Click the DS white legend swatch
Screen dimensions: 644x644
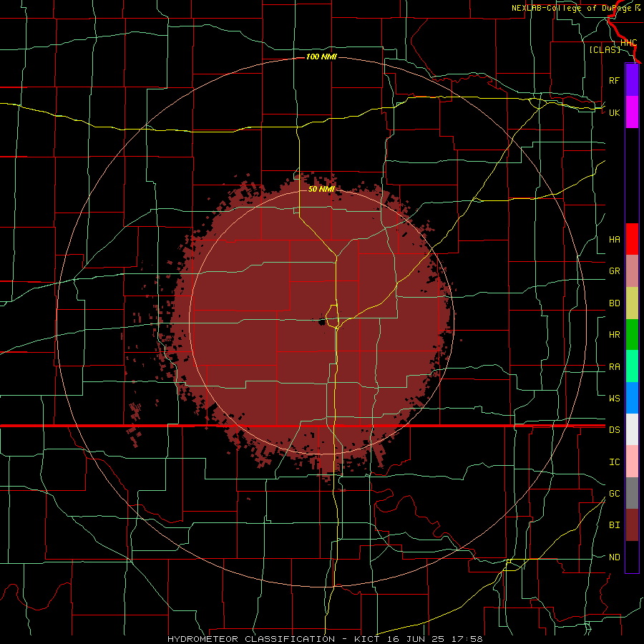(x=632, y=429)
